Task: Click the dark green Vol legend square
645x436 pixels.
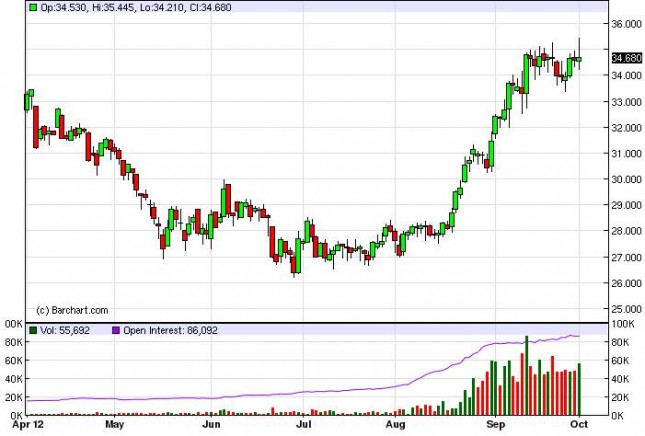Action: 33,330
